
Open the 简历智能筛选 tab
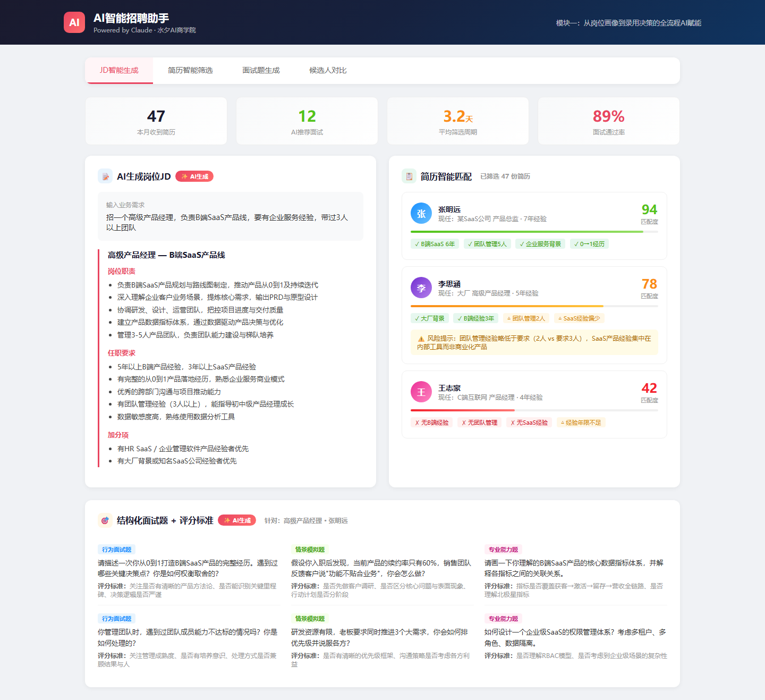[x=190, y=70]
